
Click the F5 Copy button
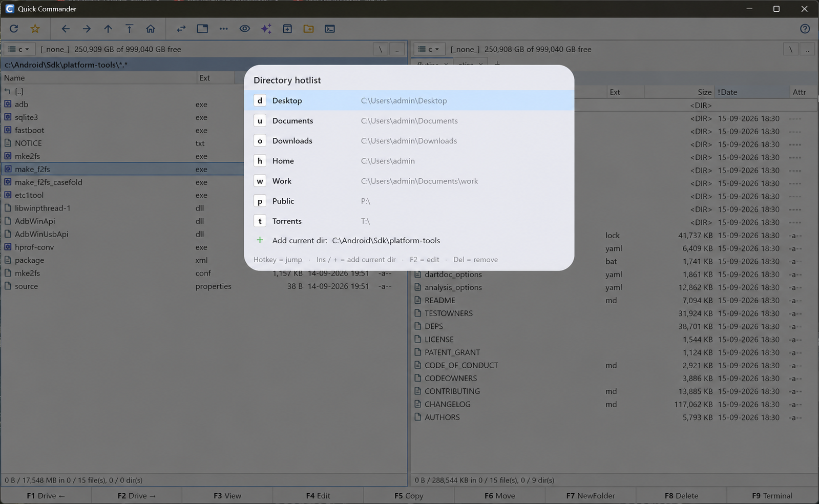(409, 496)
